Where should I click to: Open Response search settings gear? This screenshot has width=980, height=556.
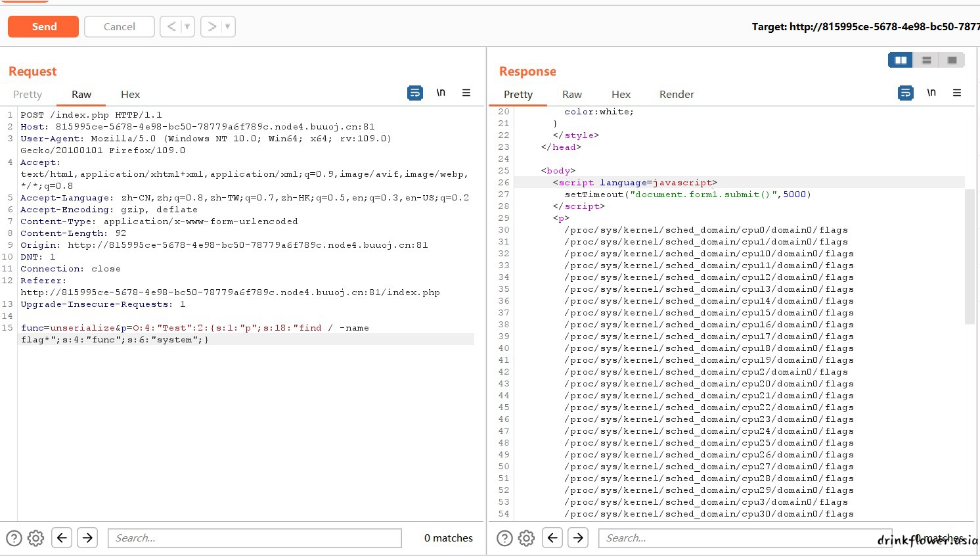(x=527, y=538)
